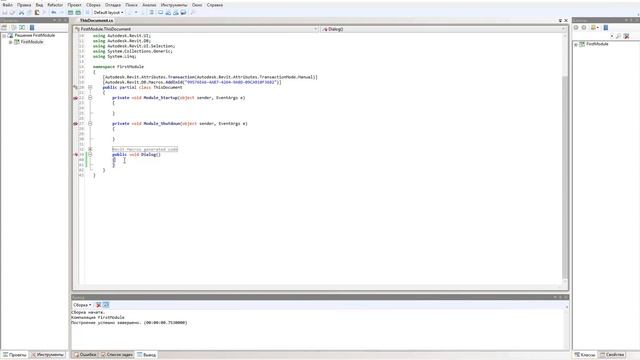Open the Проект menu
Viewport: 640px width, 360px height.
(74, 5)
